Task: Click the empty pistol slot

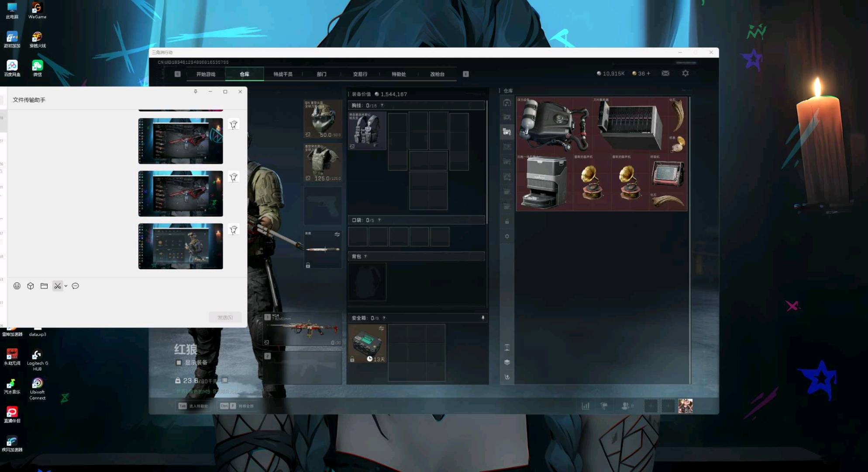Action: 323,206
